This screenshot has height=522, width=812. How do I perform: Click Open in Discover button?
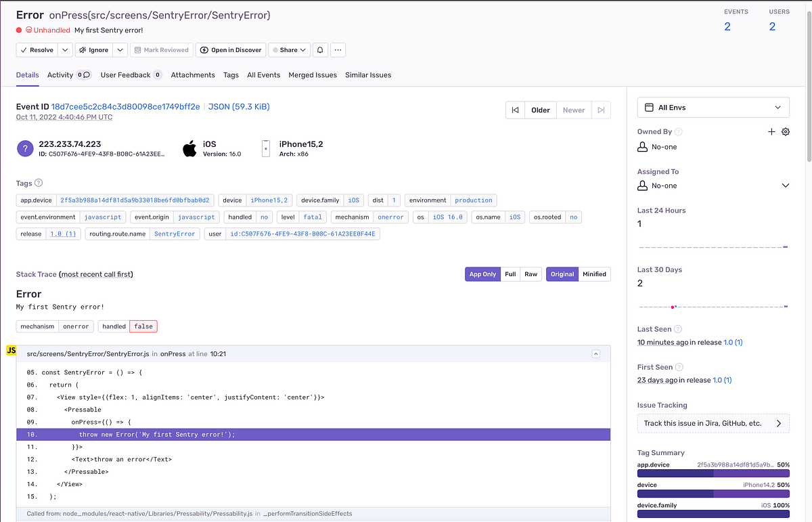point(231,50)
